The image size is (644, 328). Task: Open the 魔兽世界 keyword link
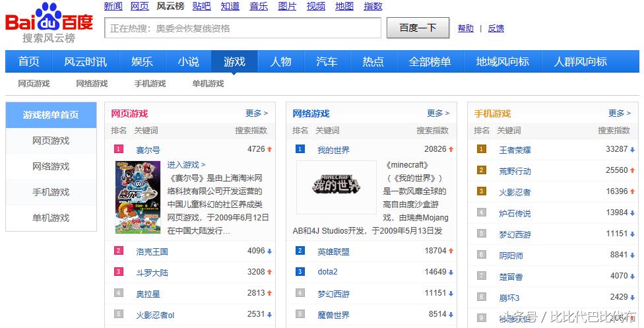(x=333, y=315)
